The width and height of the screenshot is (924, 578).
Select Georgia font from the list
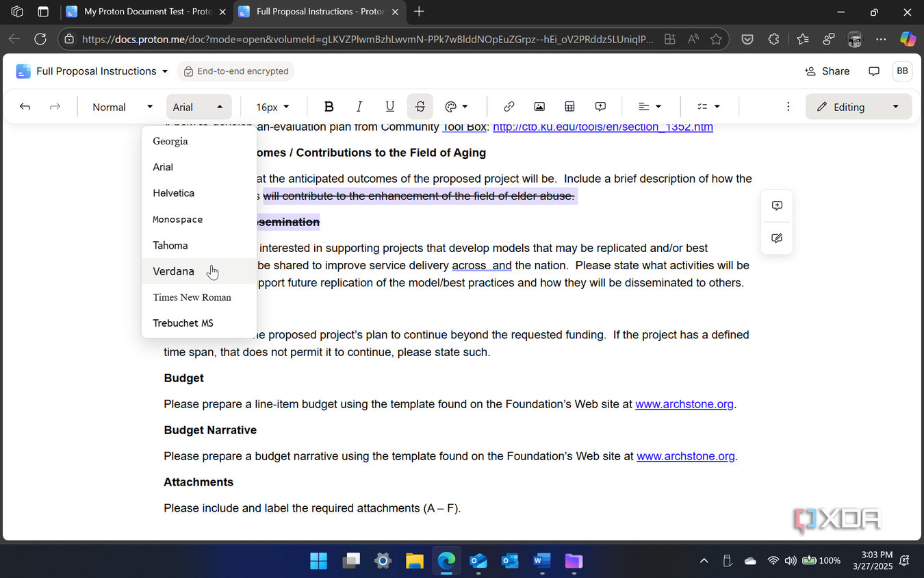point(198,141)
